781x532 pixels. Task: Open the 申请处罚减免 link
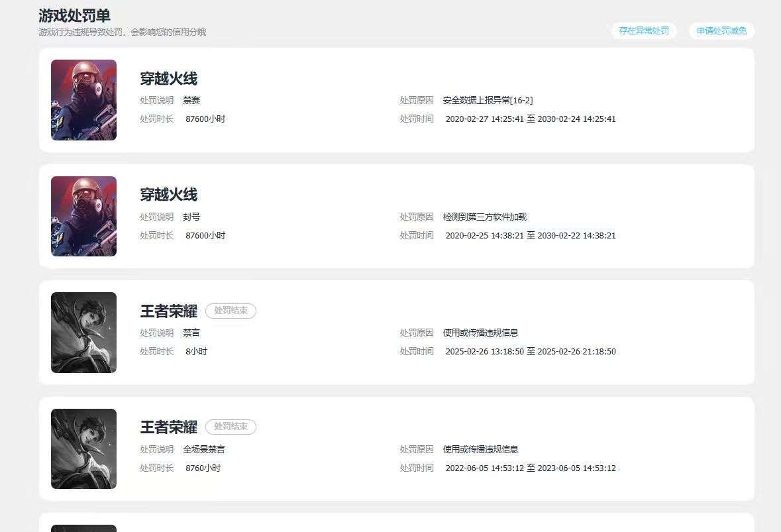pos(721,31)
